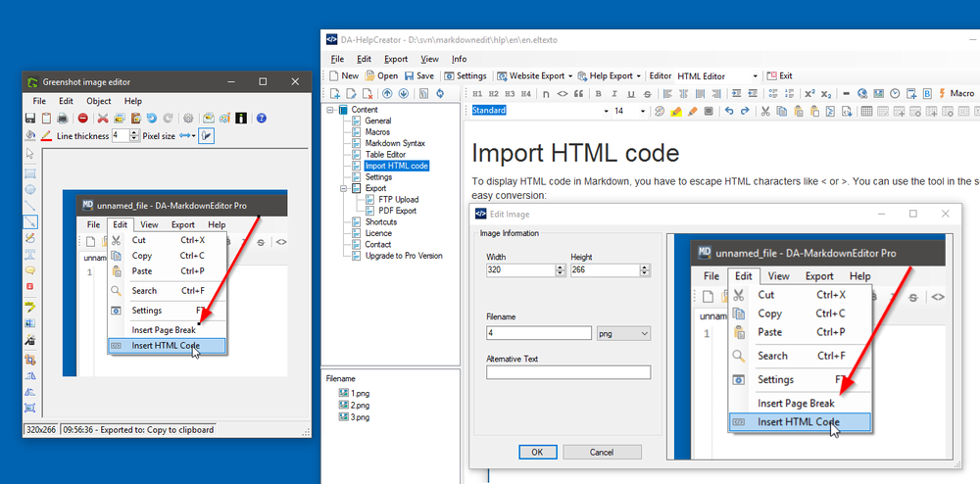
Task: Increase Line thickness with stepper arrow
Action: point(135,132)
